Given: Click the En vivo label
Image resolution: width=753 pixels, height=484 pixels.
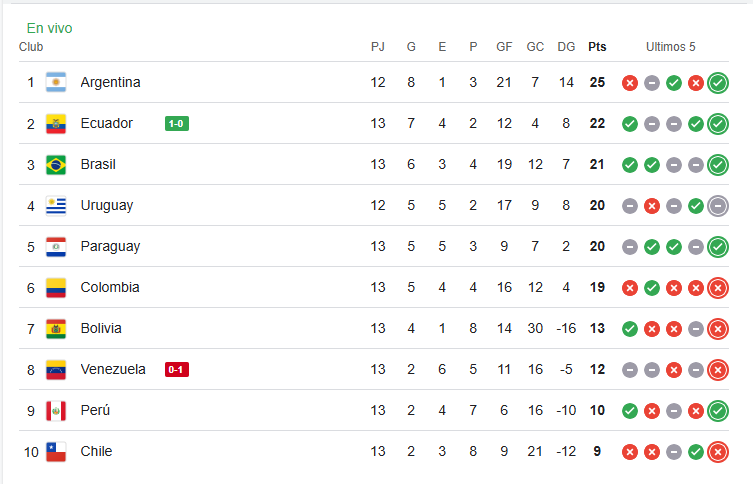Looking at the screenshot, I should click(x=49, y=28).
